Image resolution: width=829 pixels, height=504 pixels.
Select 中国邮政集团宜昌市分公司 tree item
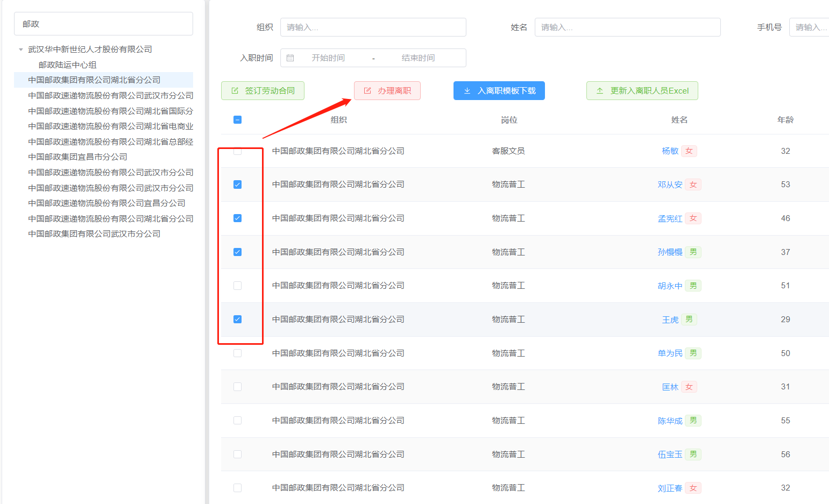(77, 157)
